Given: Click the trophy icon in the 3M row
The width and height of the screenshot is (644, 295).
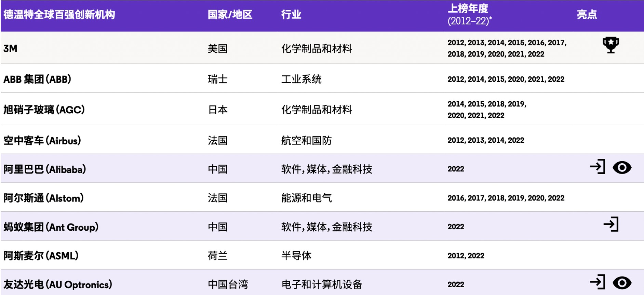Looking at the screenshot, I should [611, 45].
